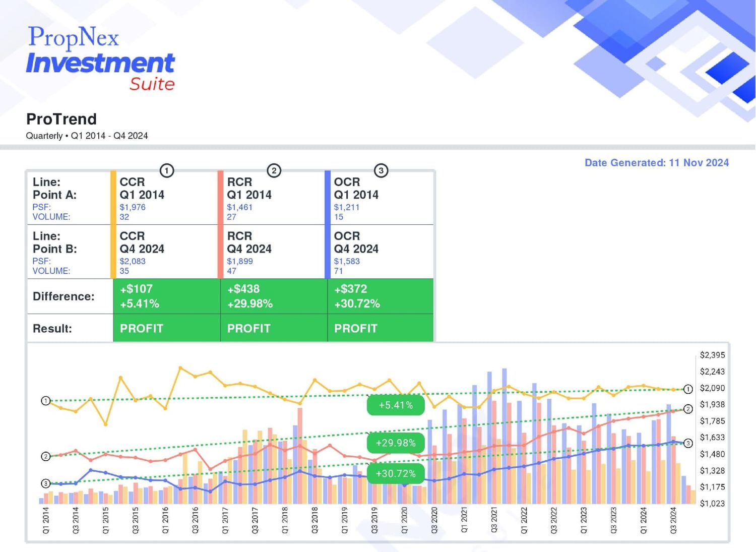Click the +29.98% green chart label

[396, 443]
